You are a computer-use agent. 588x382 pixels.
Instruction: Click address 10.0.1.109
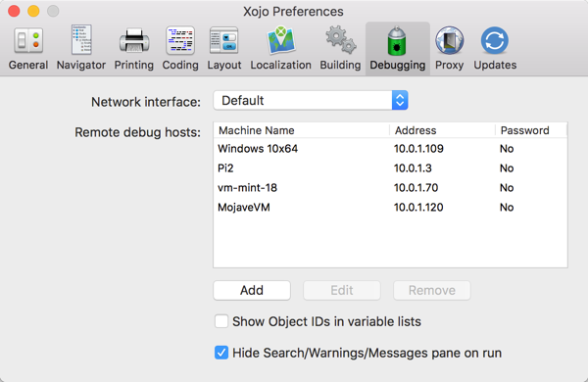(x=418, y=149)
